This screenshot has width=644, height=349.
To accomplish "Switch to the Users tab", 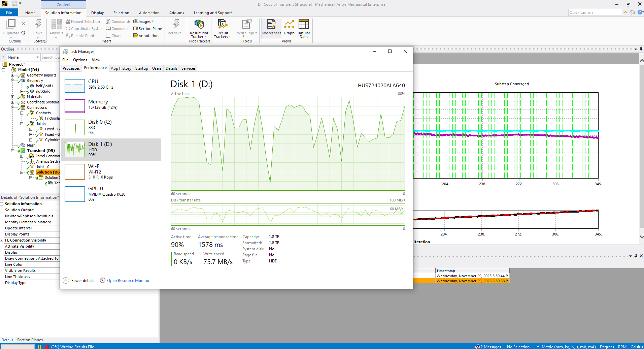I will pos(157,68).
